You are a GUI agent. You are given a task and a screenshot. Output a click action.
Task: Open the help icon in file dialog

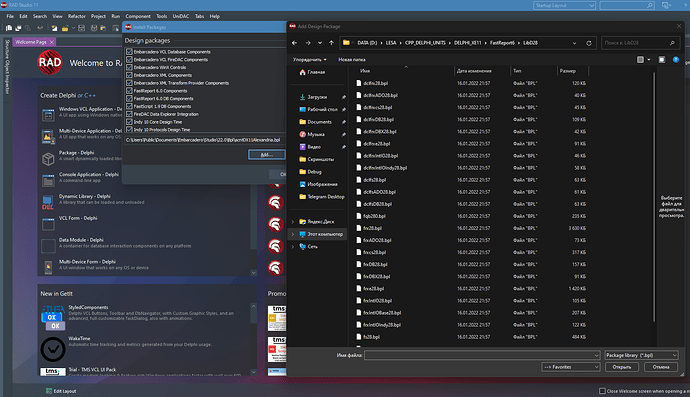676,59
